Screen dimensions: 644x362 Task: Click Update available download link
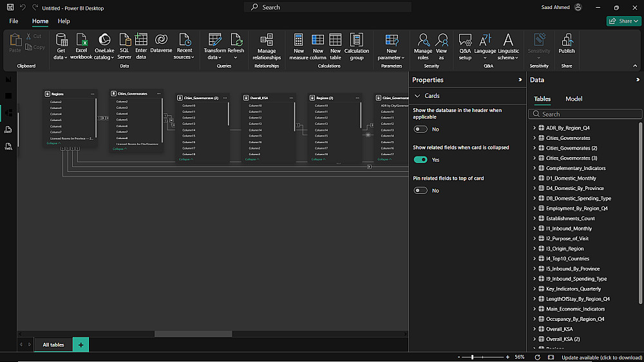click(601, 357)
